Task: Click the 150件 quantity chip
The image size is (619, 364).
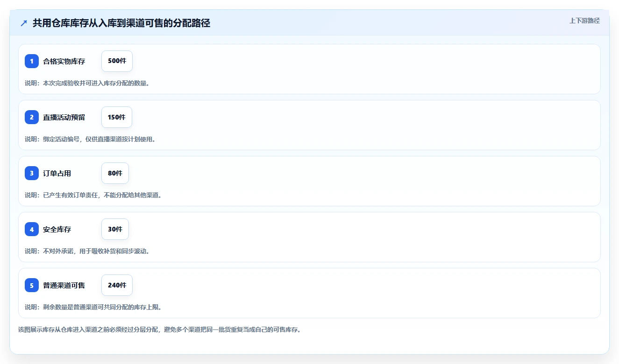Action: click(x=117, y=117)
